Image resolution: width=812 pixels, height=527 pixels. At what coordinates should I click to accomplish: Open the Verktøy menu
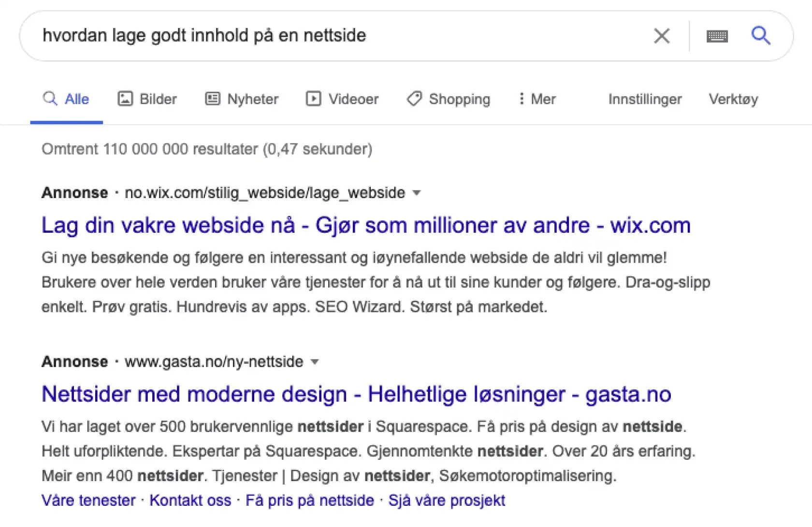733,99
